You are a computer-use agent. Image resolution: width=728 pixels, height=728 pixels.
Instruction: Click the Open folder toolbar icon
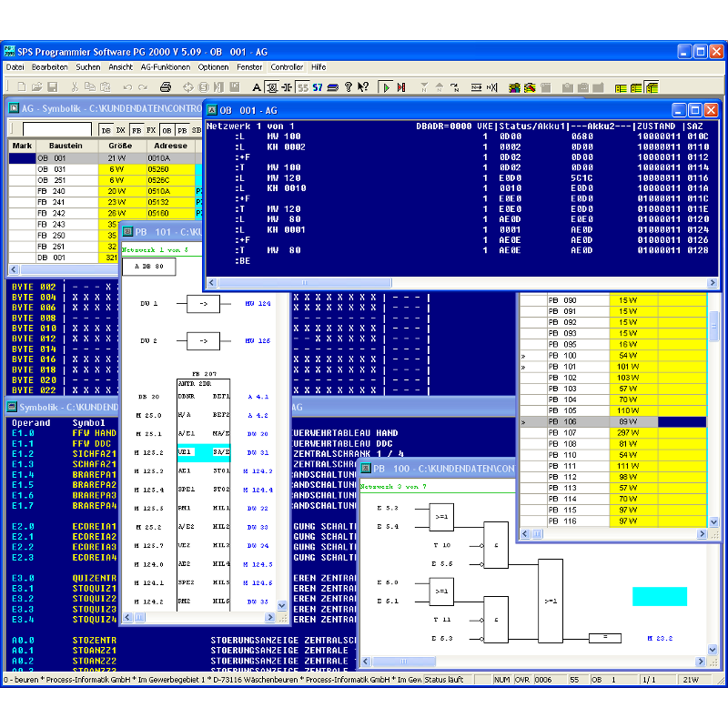pos(37,86)
